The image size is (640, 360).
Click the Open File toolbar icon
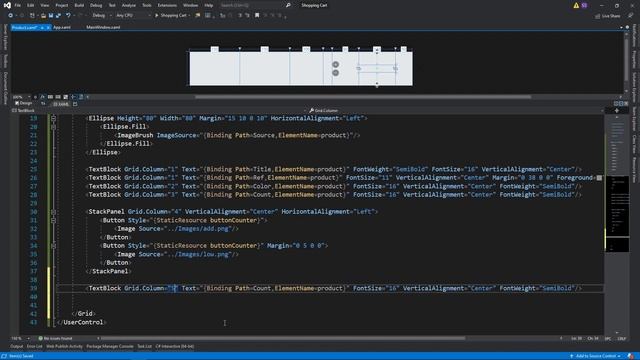pos(43,16)
